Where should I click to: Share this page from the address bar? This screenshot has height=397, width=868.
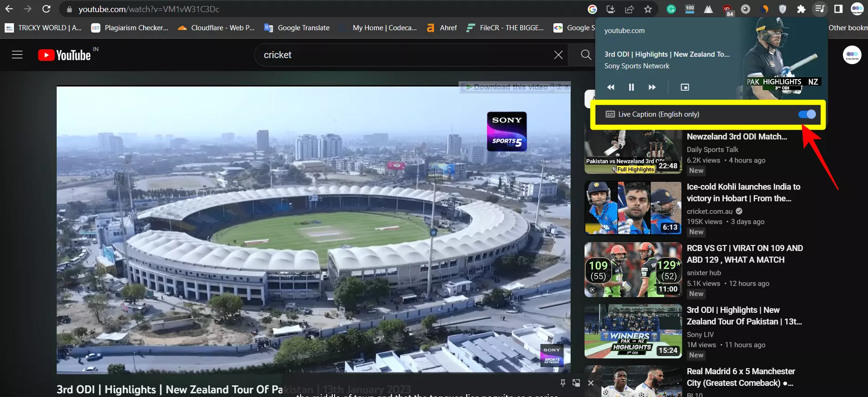point(629,9)
